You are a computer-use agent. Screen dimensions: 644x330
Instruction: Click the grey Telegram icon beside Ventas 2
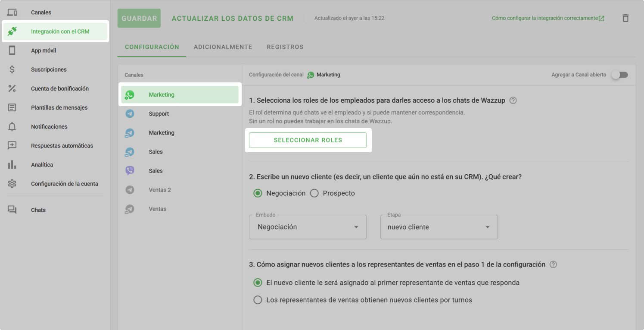pos(130,190)
